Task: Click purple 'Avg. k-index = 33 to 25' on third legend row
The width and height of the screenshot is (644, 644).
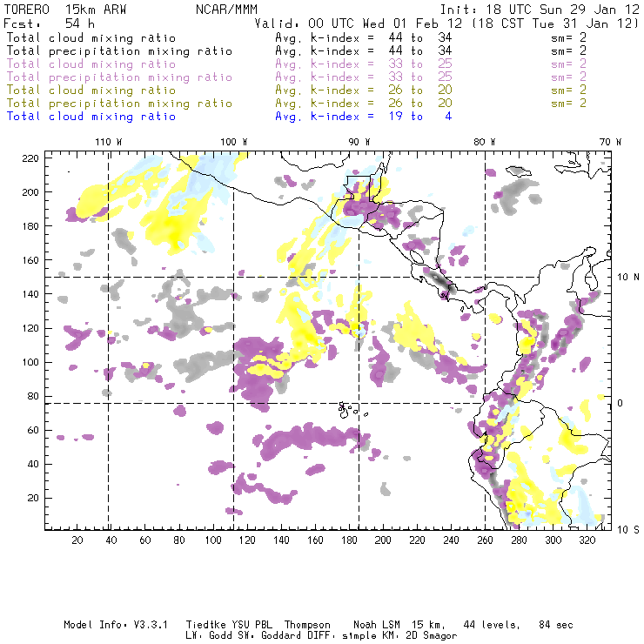Action: point(364,64)
